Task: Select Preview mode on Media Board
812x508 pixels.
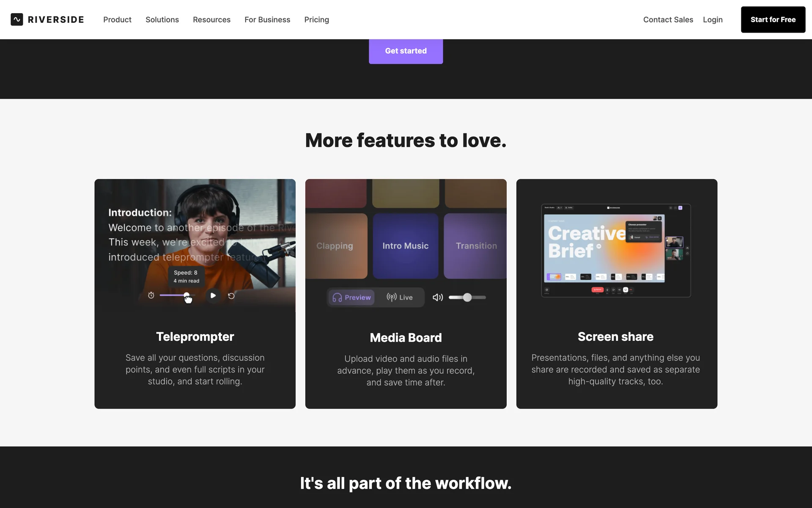Action: 351,298
